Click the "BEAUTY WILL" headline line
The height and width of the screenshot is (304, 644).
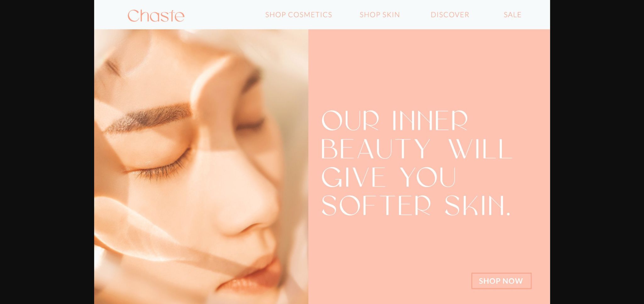[x=417, y=148]
